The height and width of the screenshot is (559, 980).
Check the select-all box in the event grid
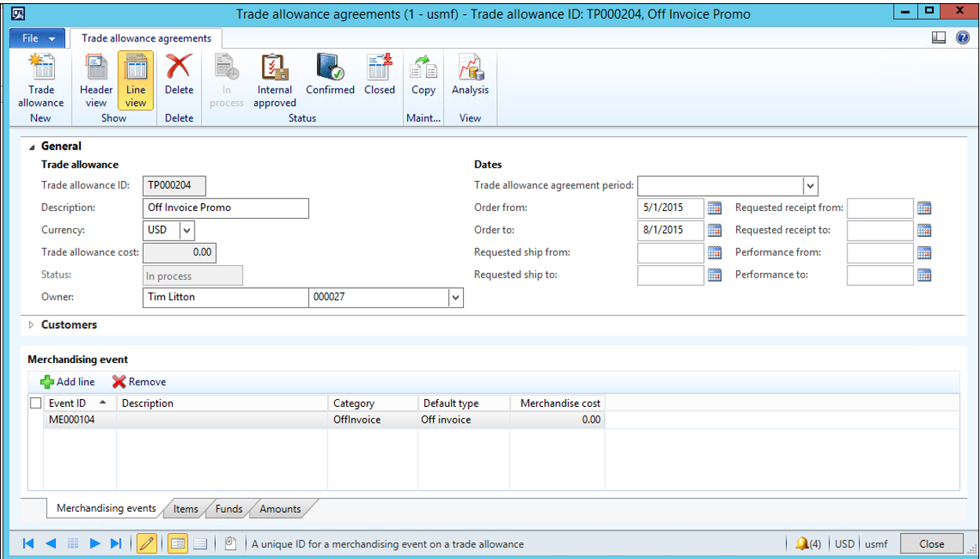(35, 403)
